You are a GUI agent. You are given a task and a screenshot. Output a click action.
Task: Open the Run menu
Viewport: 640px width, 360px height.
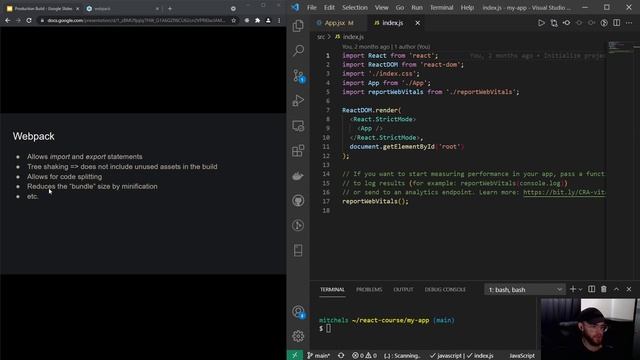pos(417,7)
